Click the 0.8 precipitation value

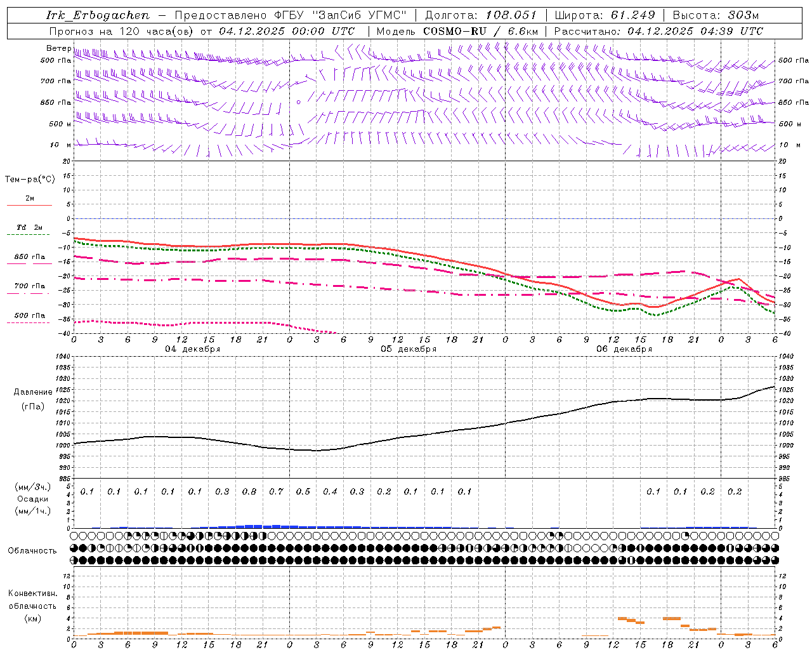(249, 492)
